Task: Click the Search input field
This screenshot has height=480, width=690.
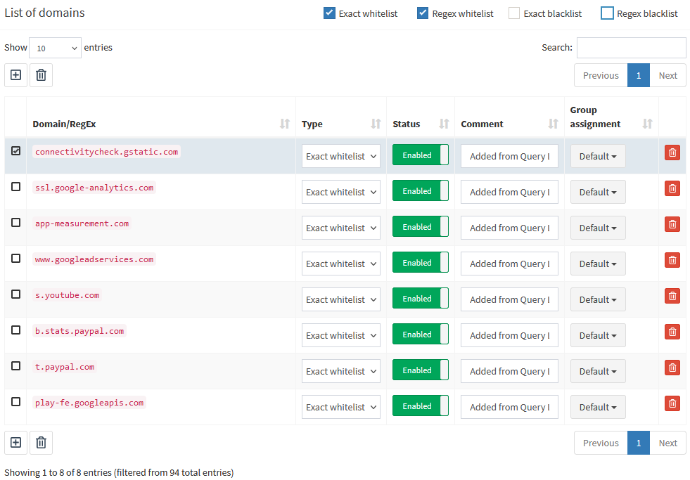Action: pos(631,48)
